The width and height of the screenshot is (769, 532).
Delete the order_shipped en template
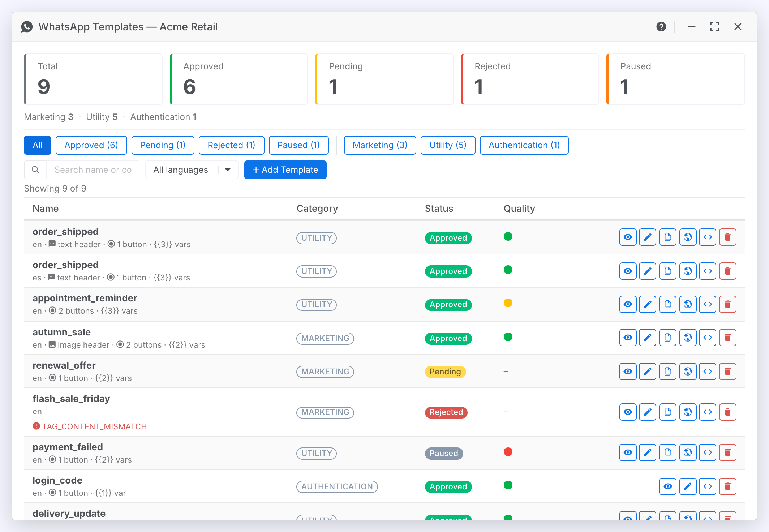pos(728,237)
